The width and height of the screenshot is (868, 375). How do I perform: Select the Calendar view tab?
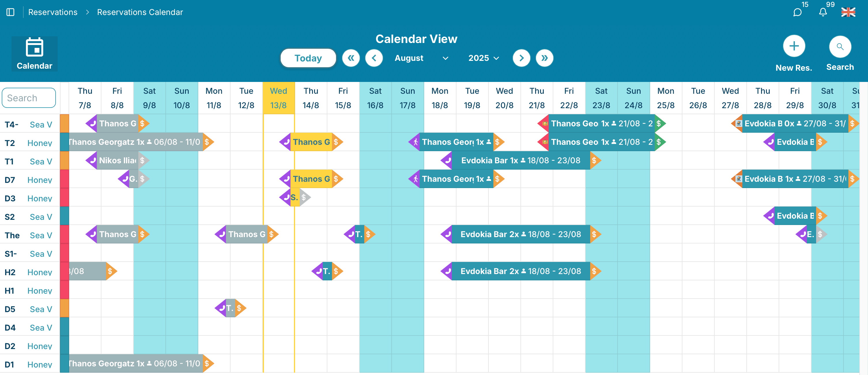coord(34,54)
